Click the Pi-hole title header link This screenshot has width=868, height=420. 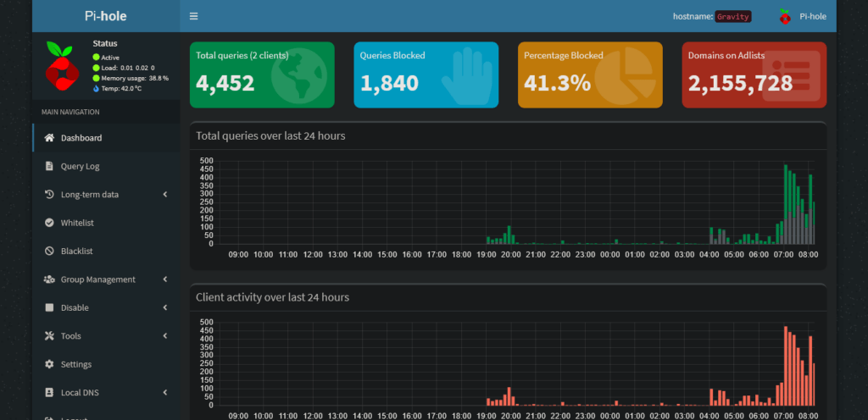click(x=106, y=16)
